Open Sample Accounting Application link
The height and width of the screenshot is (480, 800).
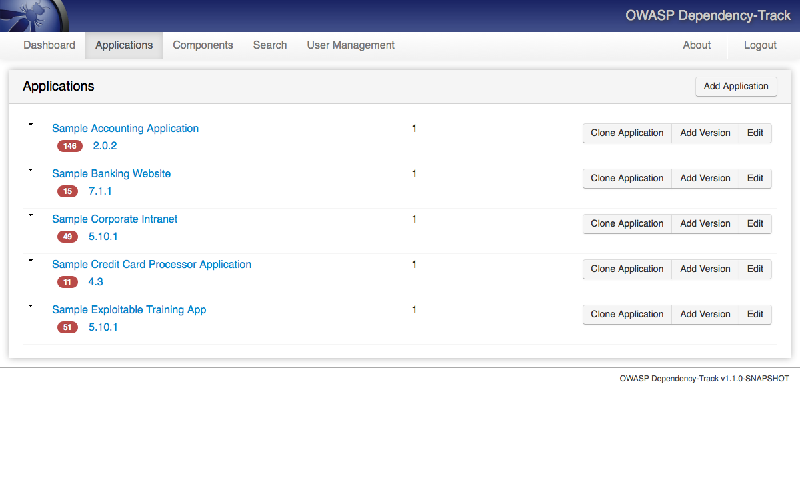coord(126,129)
